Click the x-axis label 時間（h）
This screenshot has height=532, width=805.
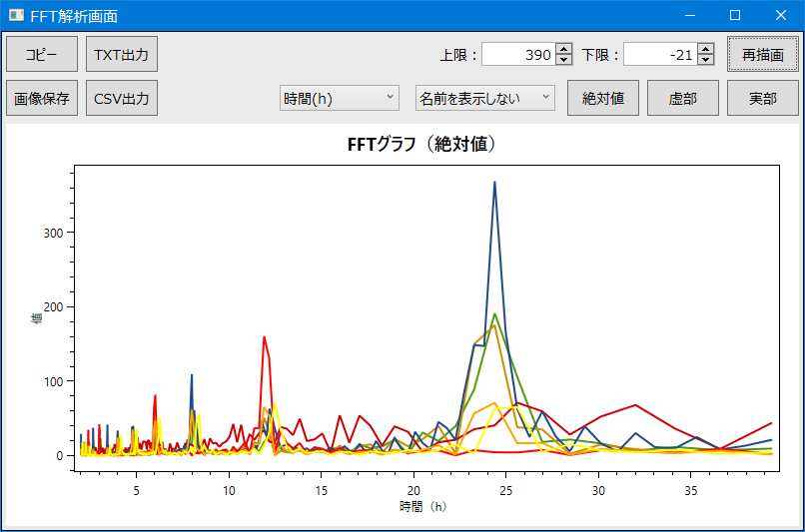coord(422,507)
